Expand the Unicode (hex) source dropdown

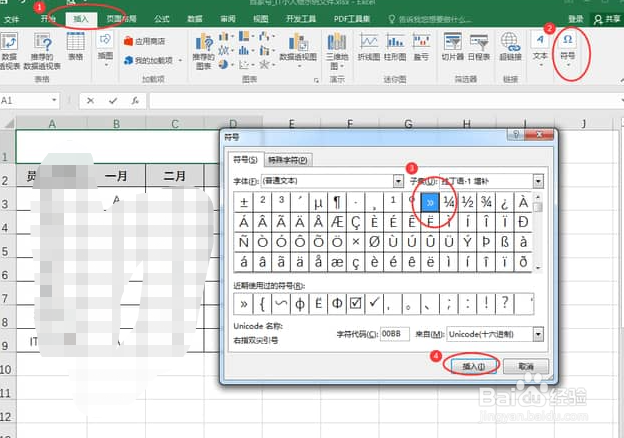pos(538,334)
